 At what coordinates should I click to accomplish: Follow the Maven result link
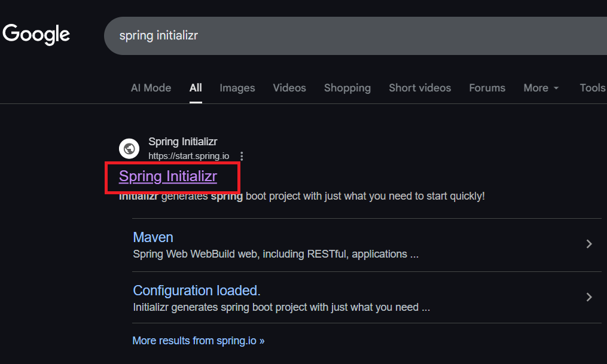(x=153, y=237)
